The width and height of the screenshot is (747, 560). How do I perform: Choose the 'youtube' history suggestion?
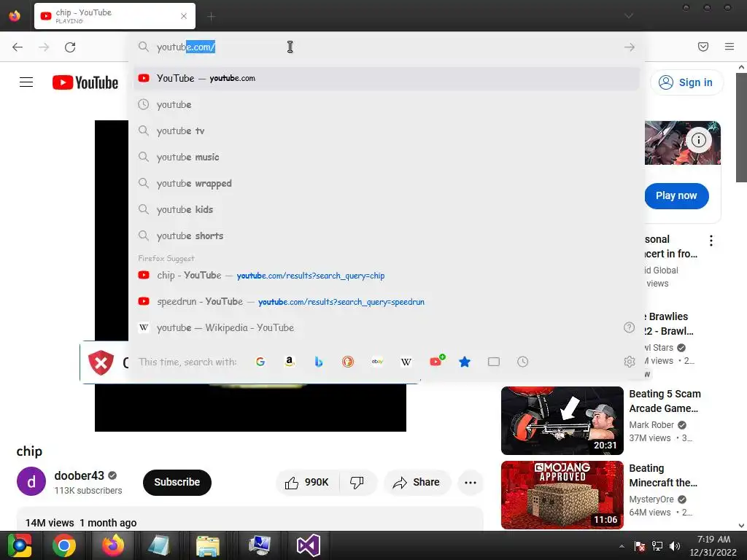point(387,104)
